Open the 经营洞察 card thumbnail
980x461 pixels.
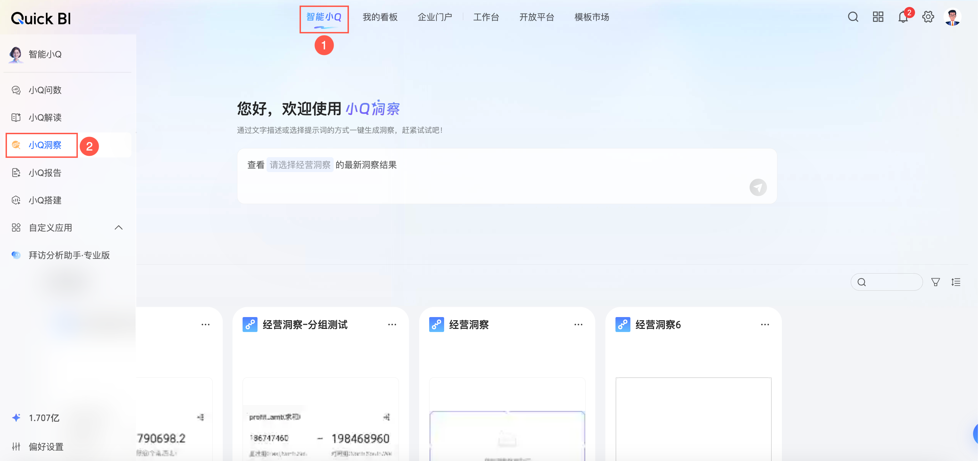(507, 422)
